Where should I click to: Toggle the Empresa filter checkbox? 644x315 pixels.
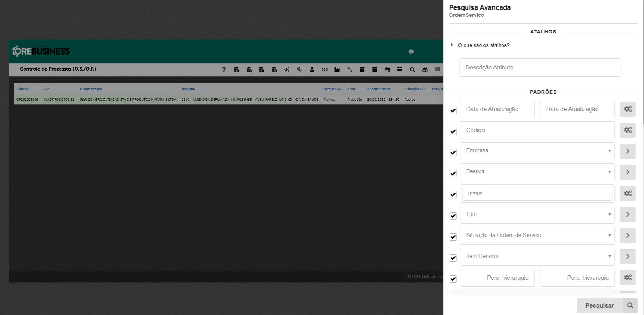(x=453, y=153)
